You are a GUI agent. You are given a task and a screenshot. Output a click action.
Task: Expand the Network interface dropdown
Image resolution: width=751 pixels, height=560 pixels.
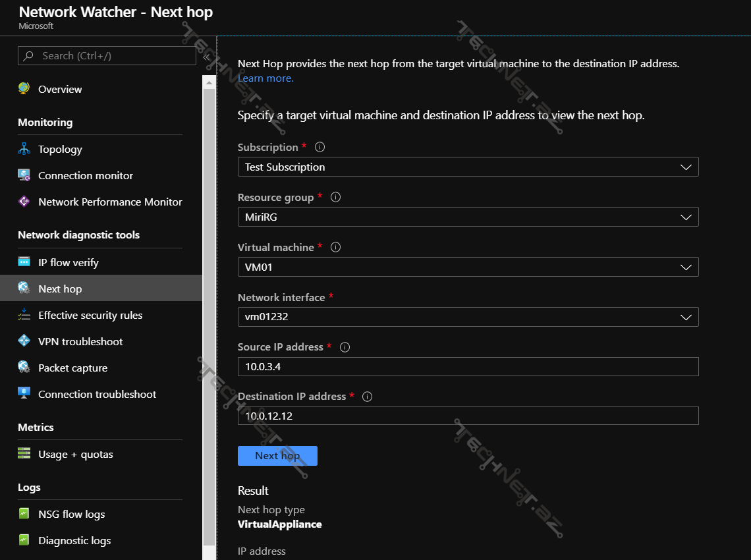(468, 317)
